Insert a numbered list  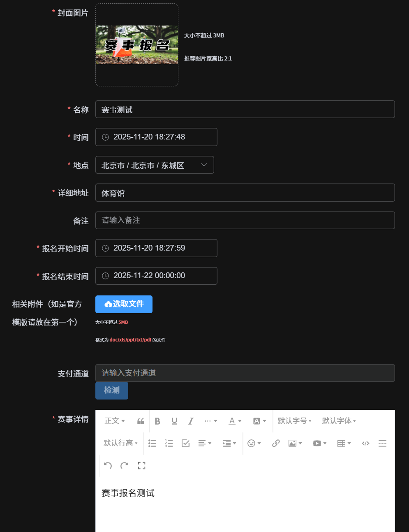click(x=169, y=443)
